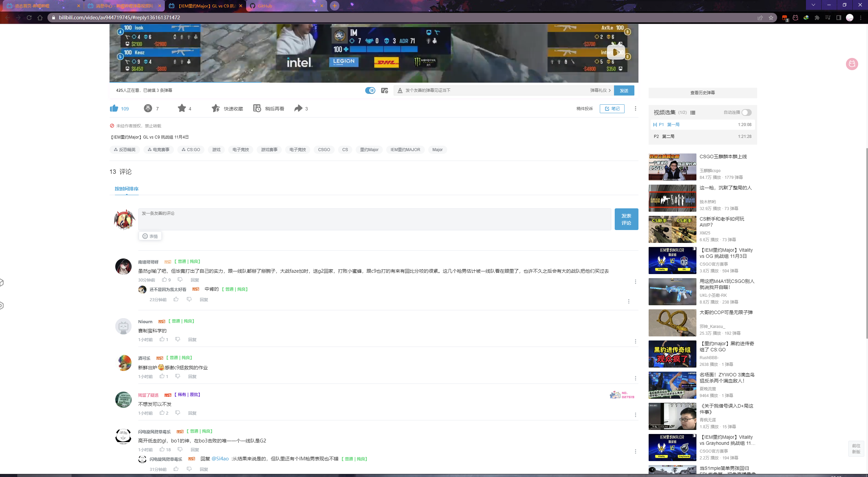This screenshot has height=477, width=868.
Task: Click the 发送 danmaku send button
Action: [x=624, y=90]
